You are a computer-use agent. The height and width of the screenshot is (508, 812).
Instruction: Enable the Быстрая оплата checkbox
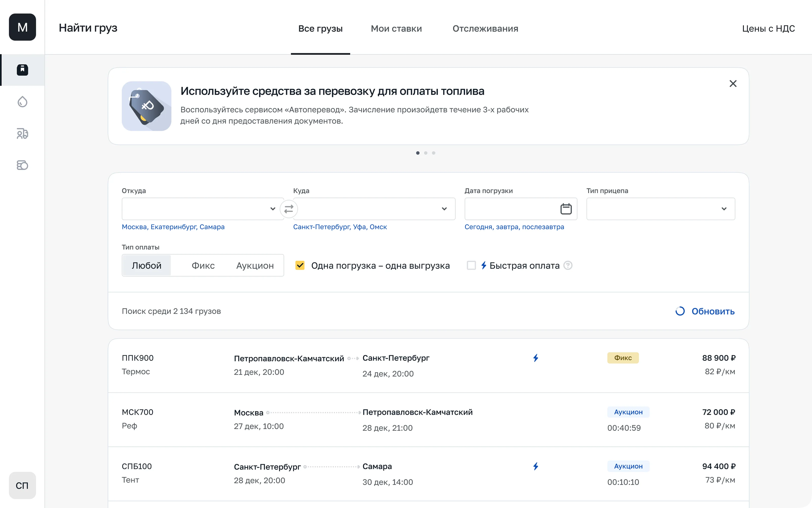click(471, 265)
